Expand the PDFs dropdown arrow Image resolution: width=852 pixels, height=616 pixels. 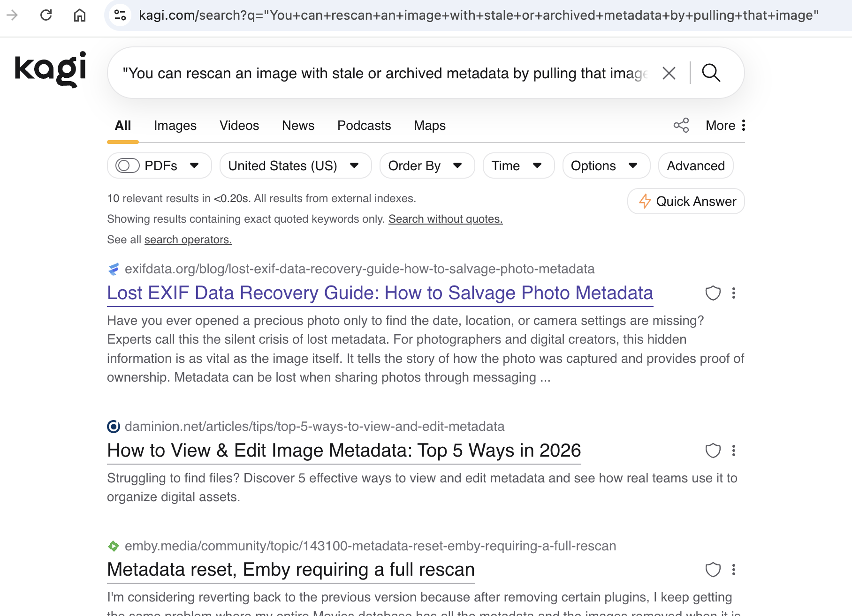[194, 165]
